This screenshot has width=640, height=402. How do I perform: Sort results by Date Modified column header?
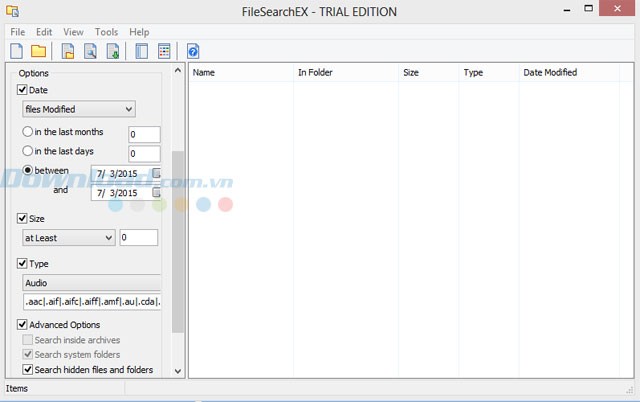[569, 73]
